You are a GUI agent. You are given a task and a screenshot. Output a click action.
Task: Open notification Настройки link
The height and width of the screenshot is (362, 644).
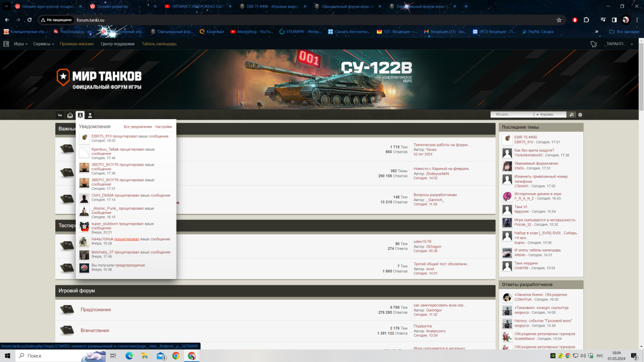click(x=163, y=127)
